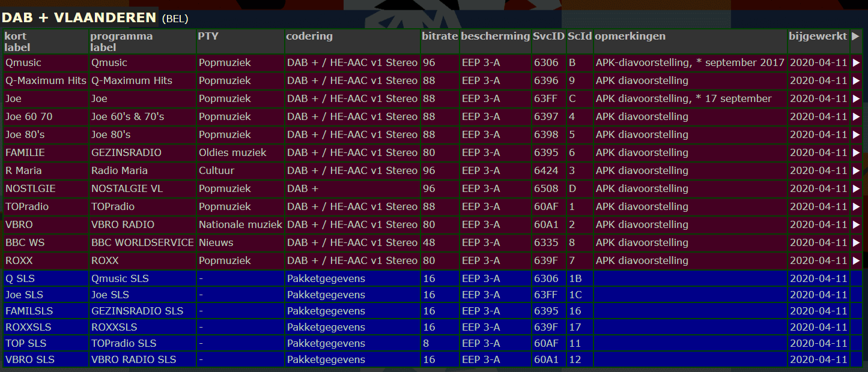Image resolution: width=868 pixels, height=372 pixels.
Task: Click the DAB + VLAANDEREN heading
Action: click(x=80, y=18)
